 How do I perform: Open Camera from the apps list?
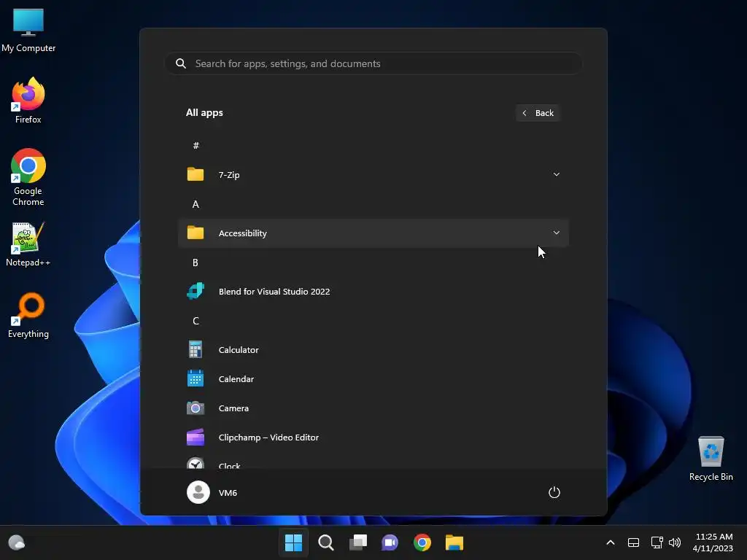click(373, 408)
